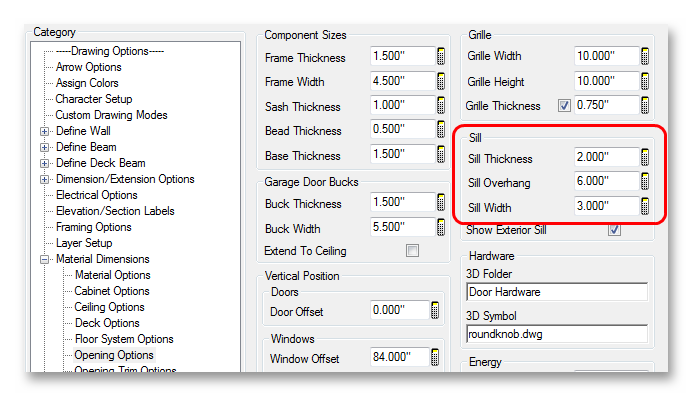692x396 pixels.
Task: Expand the Define Deck Beam node
Action: click(x=44, y=163)
